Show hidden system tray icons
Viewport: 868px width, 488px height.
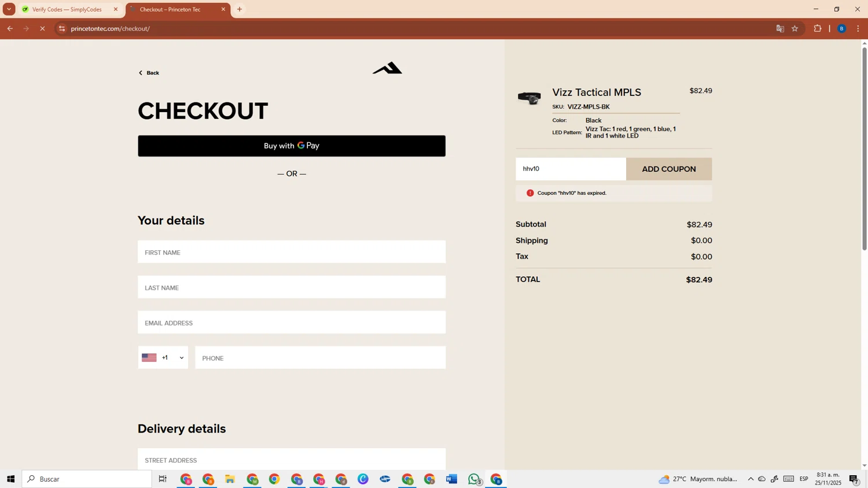[751, 479]
